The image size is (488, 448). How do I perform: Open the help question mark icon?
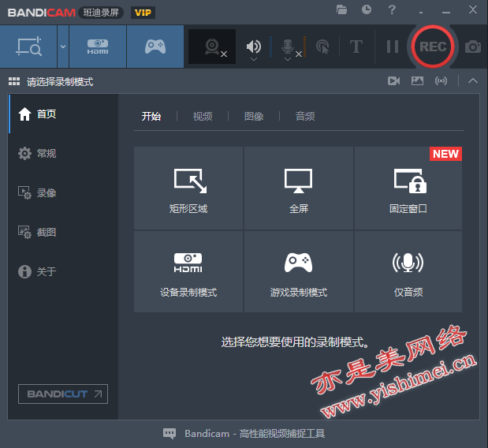point(392,9)
